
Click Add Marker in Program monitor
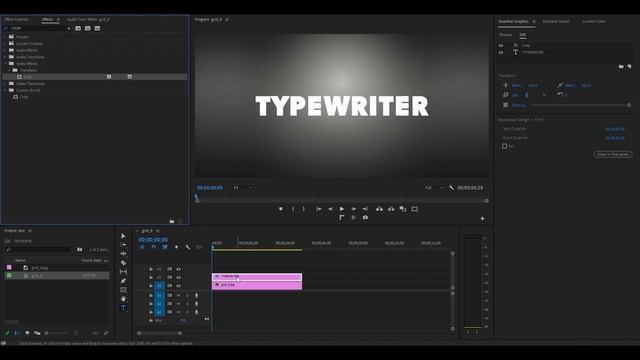(x=281, y=209)
